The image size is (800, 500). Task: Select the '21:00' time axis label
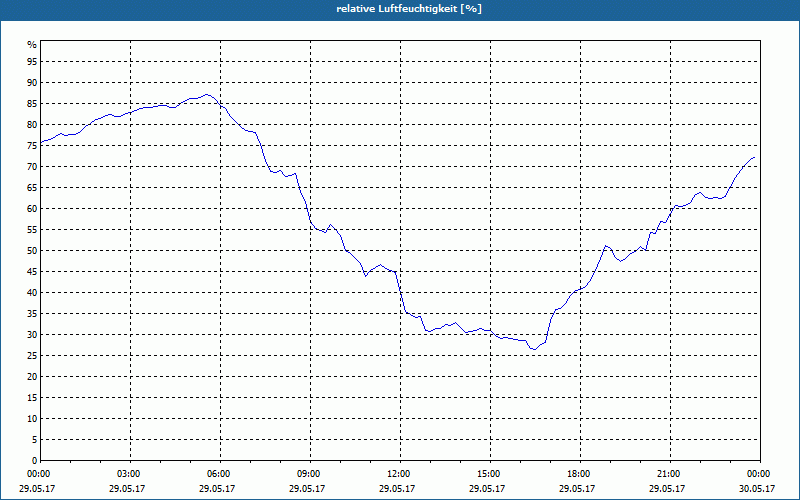pyautogui.click(x=669, y=474)
